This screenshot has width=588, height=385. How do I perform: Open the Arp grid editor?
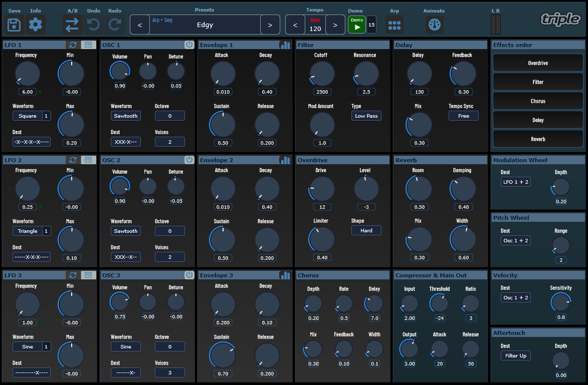pyautogui.click(x=395, y=24)
